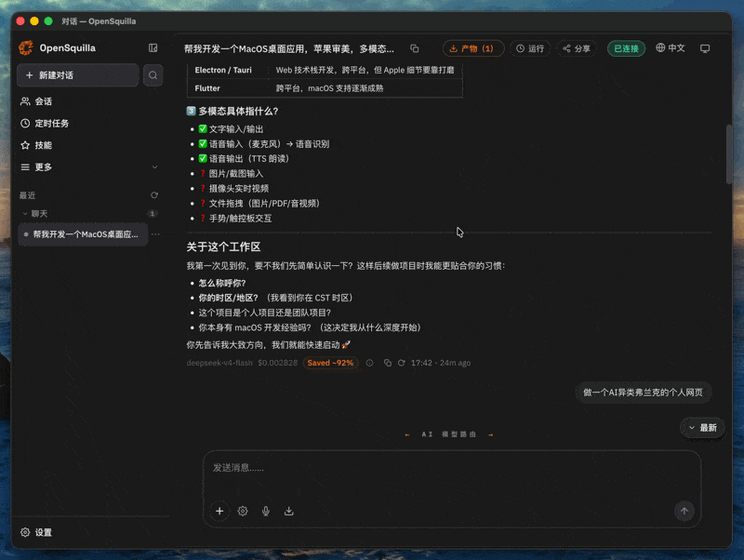The image size is (744, 560).
Task: Regenerate the reply with the refresh icon
Action: 402,363
